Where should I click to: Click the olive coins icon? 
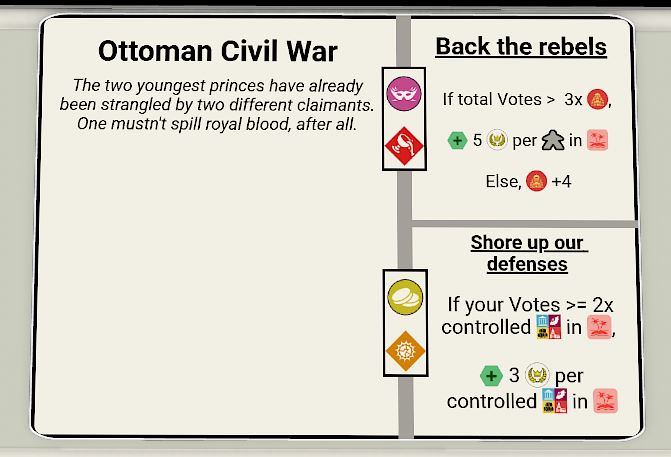click(x=404, y=297)
